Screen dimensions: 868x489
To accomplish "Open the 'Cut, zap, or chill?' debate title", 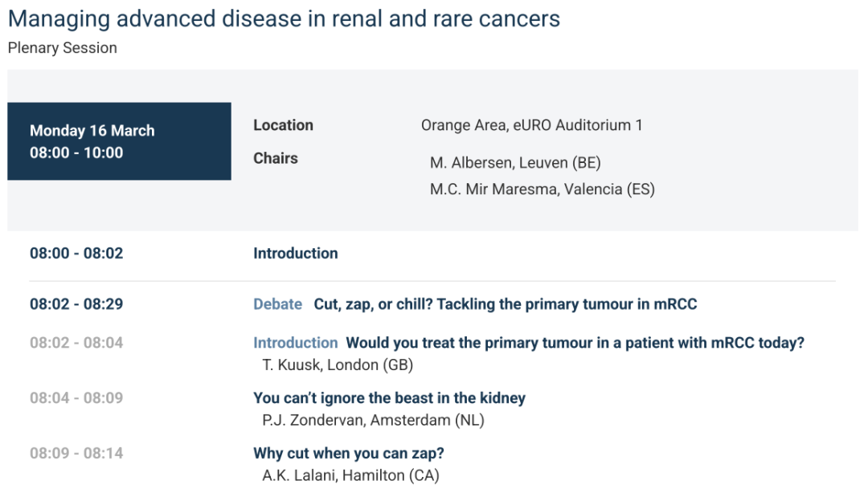I will (x=506, y=304).
